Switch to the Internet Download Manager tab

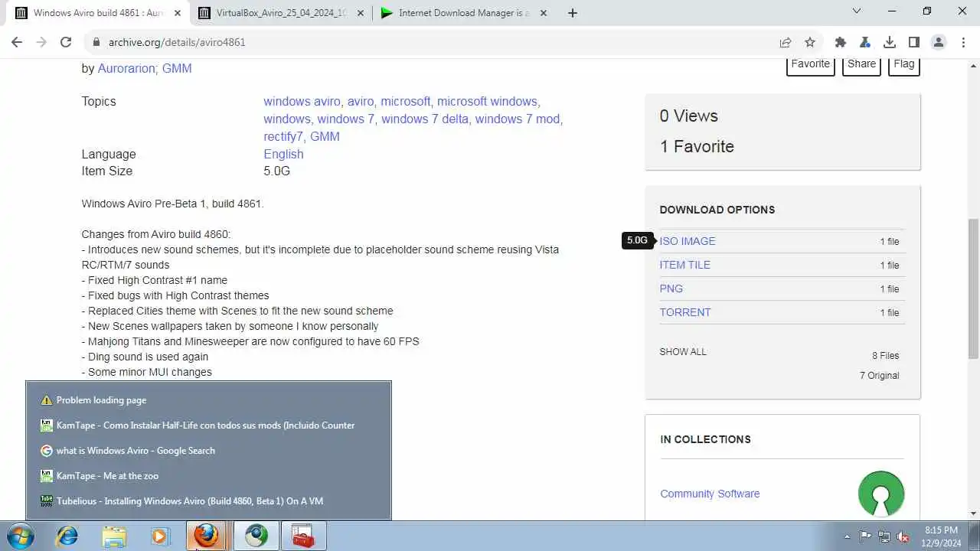click(x=465, y=12)
